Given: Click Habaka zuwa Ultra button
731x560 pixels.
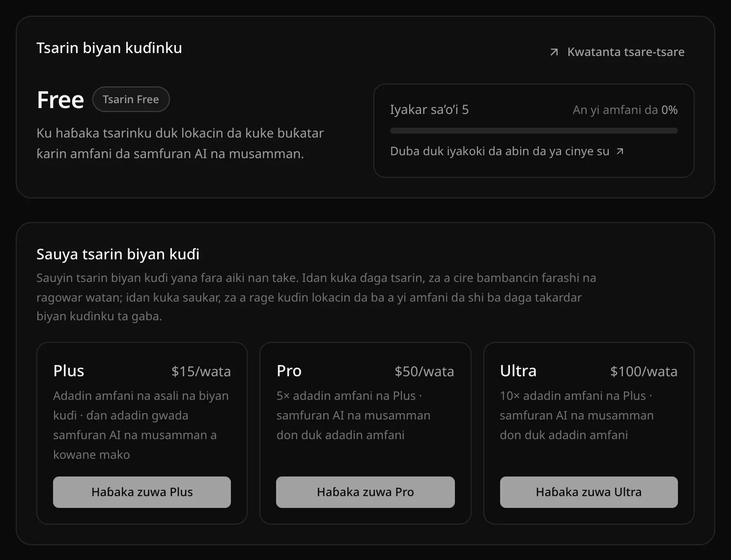Looking at the screenshot, I should tap(589, 492).
